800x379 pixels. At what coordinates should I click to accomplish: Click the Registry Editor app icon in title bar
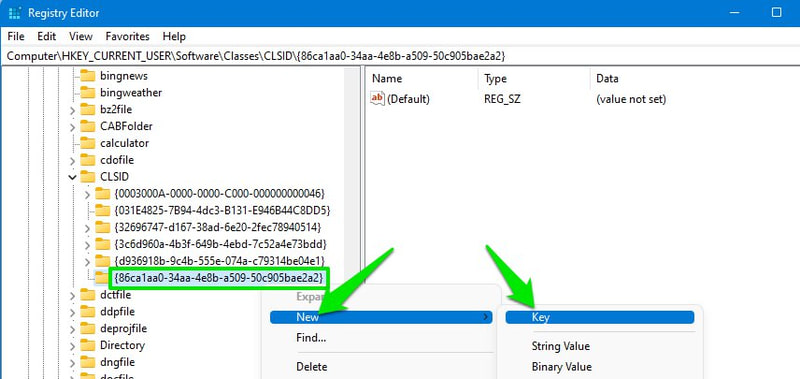(x=15, y=13)
